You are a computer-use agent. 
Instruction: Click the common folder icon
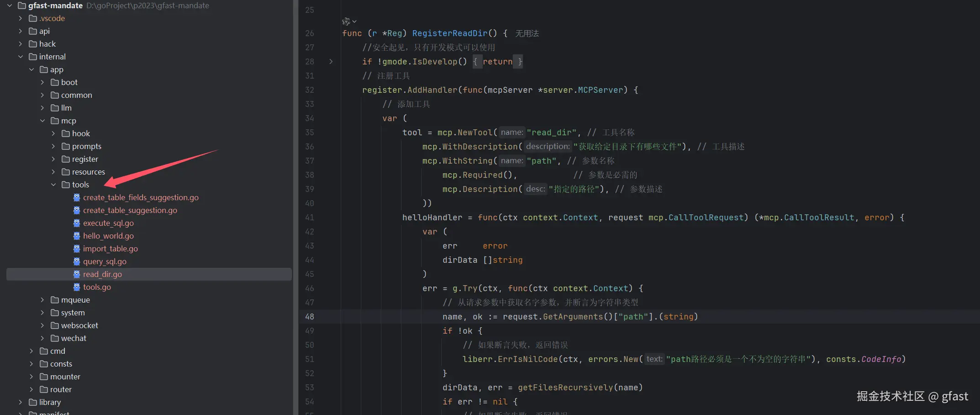(55, 95)
